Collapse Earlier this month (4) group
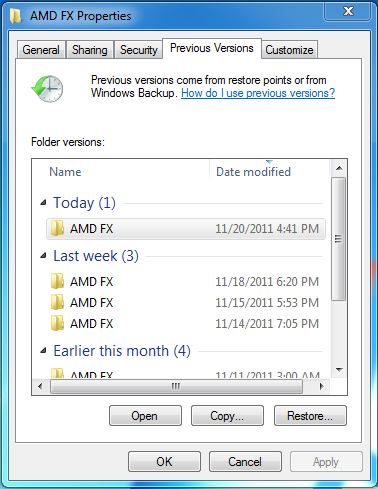Viewport: 378px width, 489px height. [43, 350]
